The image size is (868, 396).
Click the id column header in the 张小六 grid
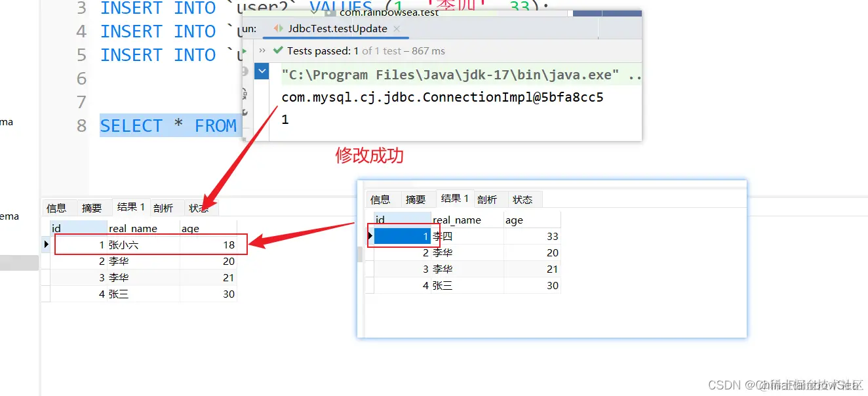point(79,228)
